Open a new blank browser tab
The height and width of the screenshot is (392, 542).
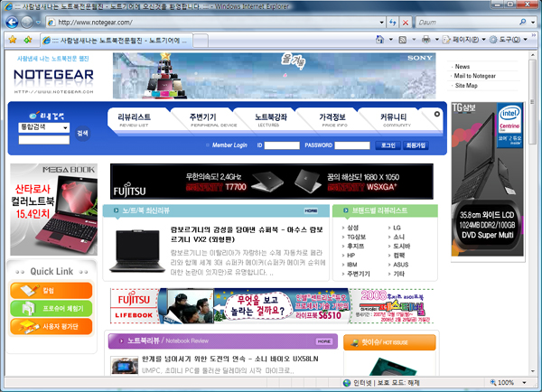[201, 41]
